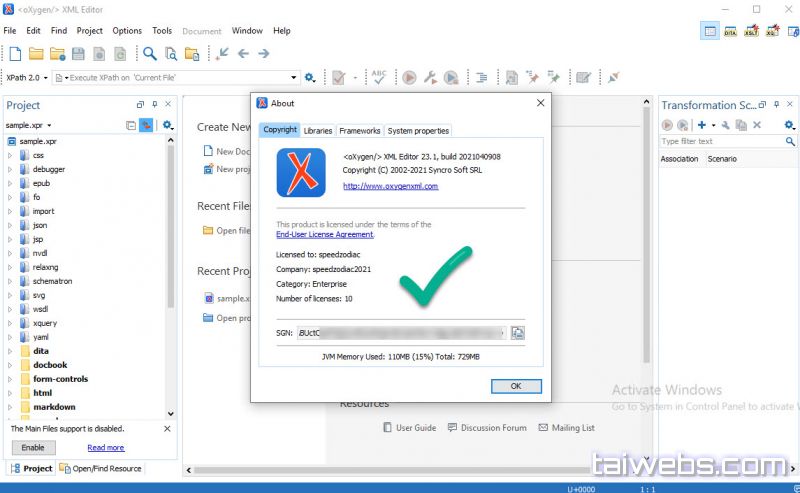
Task: Open the sample.xpr project dropdown
Action: pos(30,125)
